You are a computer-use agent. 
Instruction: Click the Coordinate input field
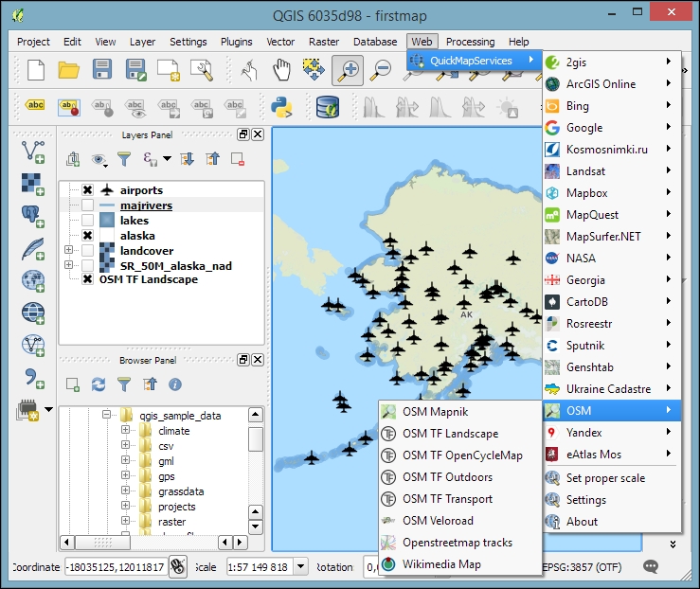(115, 566)
